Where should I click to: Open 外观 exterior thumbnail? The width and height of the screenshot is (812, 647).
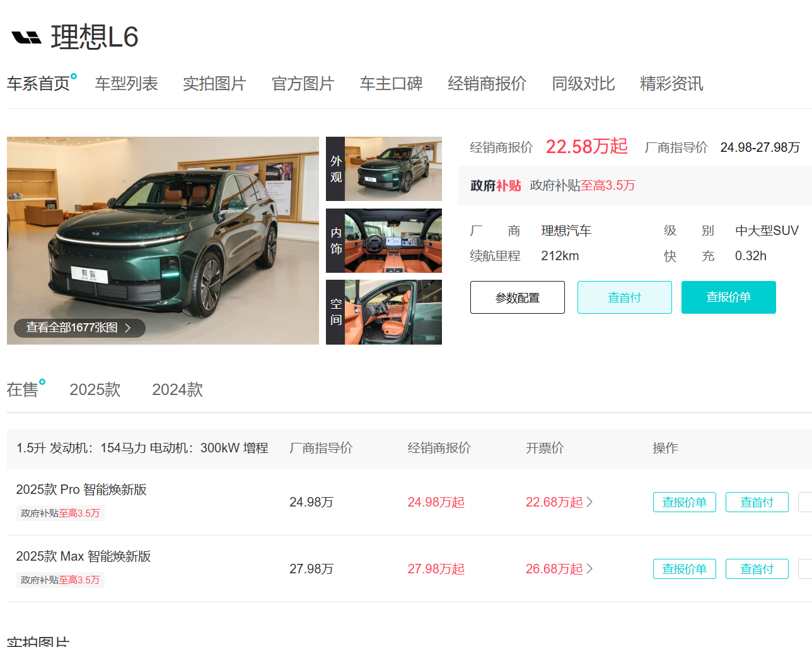[x=384, y=169]
